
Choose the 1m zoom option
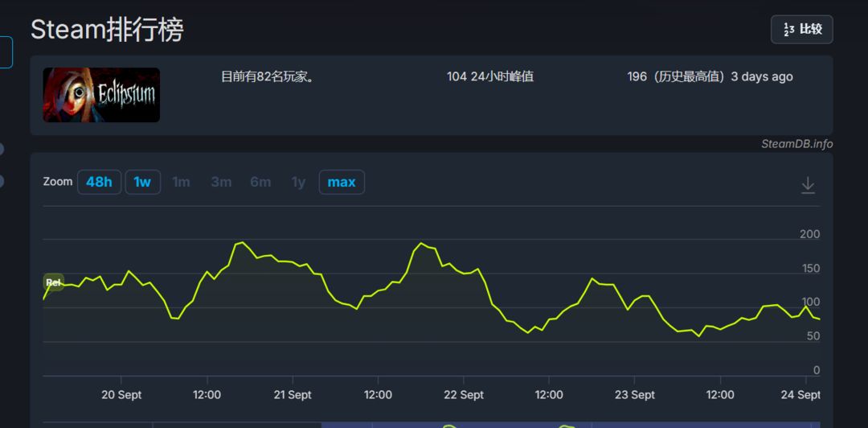point(181,182)
